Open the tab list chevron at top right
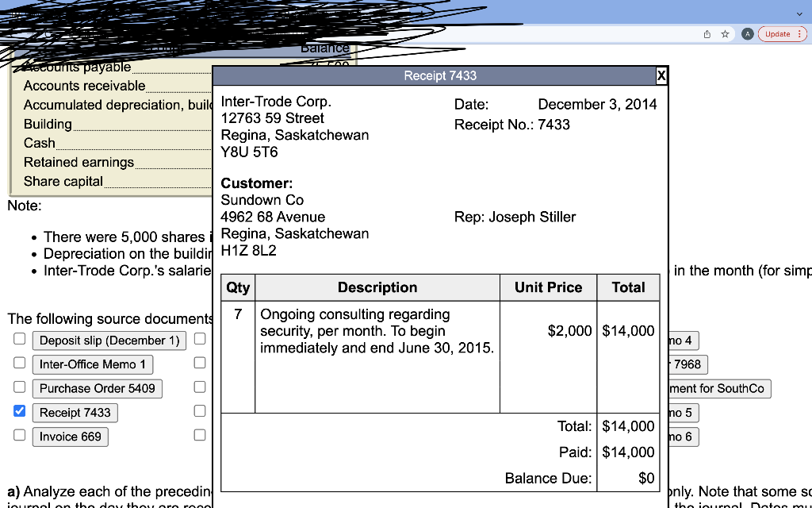 click(x=799, y=13)
